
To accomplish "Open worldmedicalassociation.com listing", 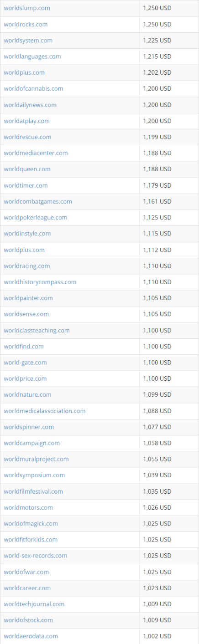I will point(45,411).
